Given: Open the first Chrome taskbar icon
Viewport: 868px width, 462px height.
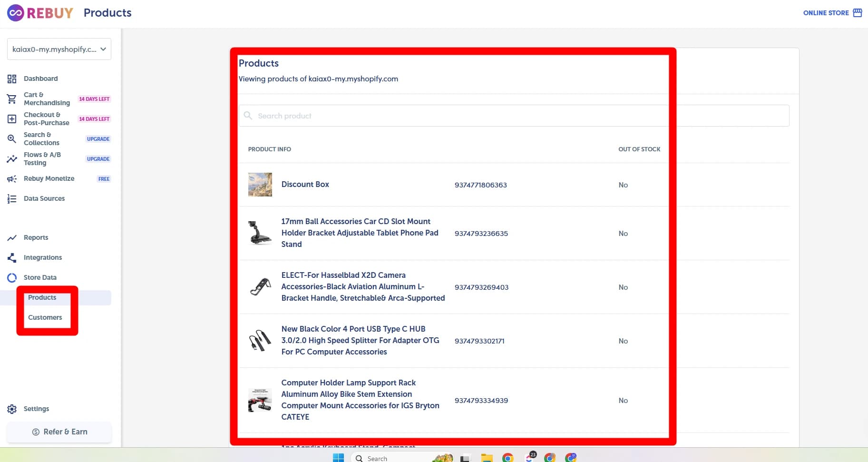Looking at the screenshot, I should 507,458.
